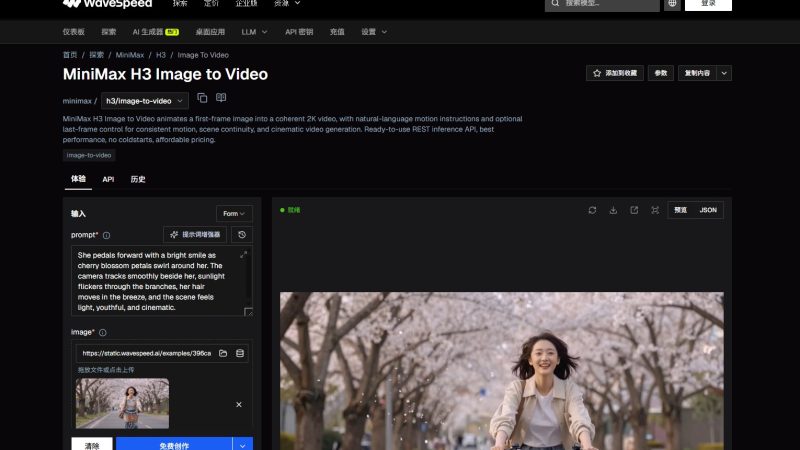
Task: Click the prompt info icon
Action: tap(106, 235)
